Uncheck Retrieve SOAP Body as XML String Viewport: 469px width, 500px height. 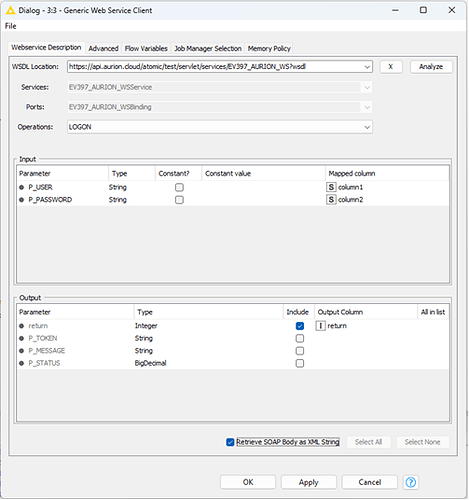pos(230,442)
